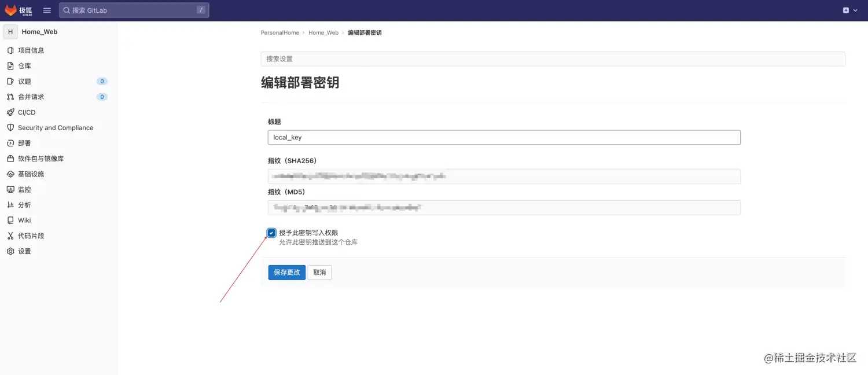Open the create-new plus dropdown
The height and width of the screenshot is (375, 868).
[850, 10]
